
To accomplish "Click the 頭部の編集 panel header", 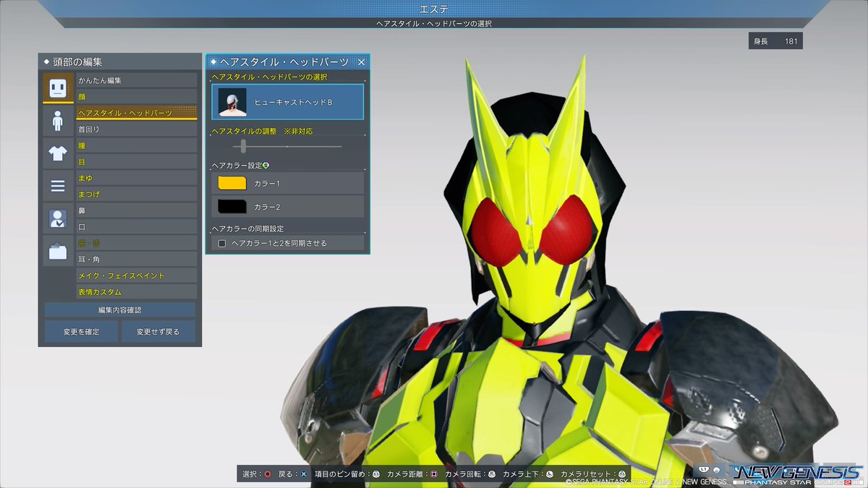I will tap(120, 62).
